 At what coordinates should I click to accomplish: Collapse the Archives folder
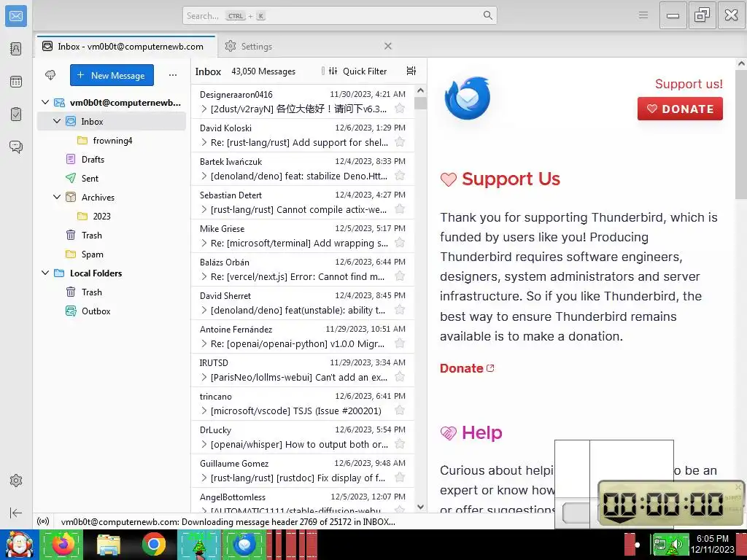[x=57, y=197]
